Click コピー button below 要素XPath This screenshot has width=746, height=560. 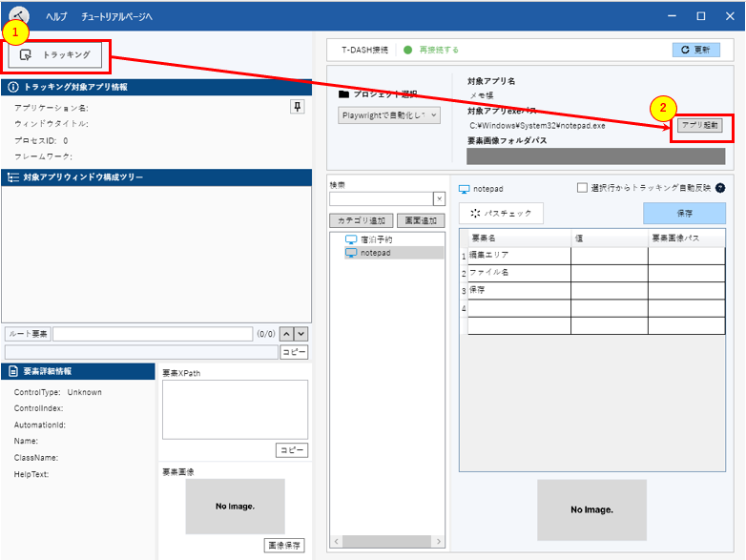click(292, 450)
